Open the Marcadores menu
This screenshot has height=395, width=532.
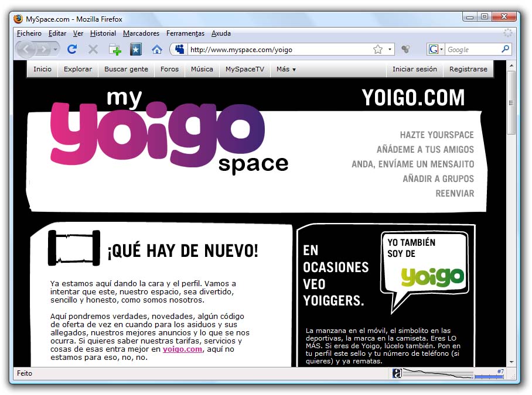[141, 33]
